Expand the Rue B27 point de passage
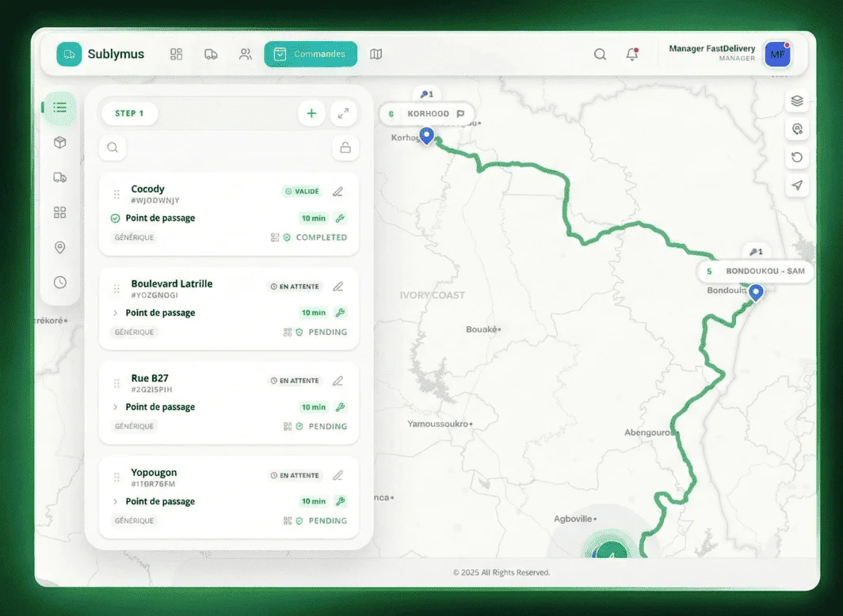Image resolution: width=843 pixels, height=616 pixels. (x=115, y=407)
